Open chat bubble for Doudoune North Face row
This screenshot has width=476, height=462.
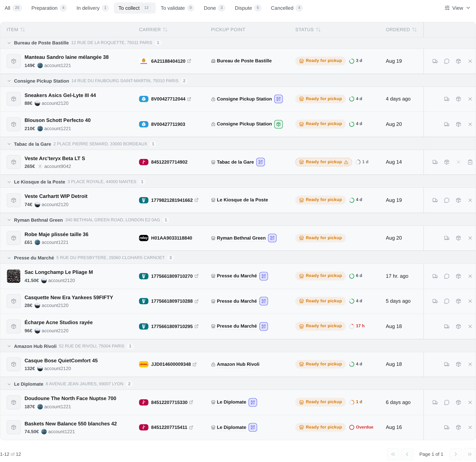tap(447, 402)
